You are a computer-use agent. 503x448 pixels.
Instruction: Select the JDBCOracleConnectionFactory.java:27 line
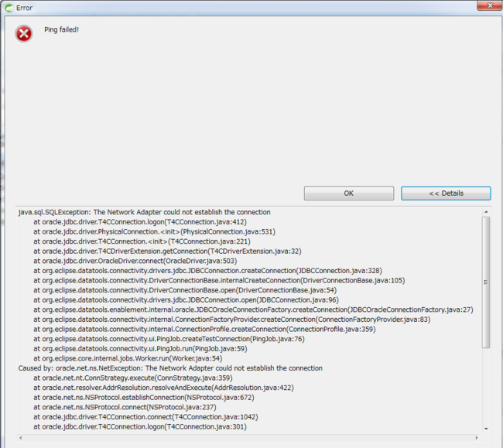[x=253, y=309]
